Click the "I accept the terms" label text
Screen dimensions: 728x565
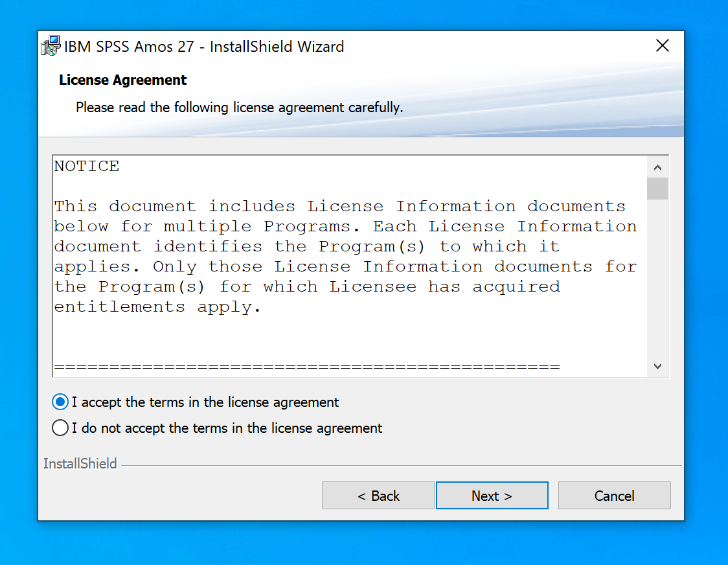point(205,402)
